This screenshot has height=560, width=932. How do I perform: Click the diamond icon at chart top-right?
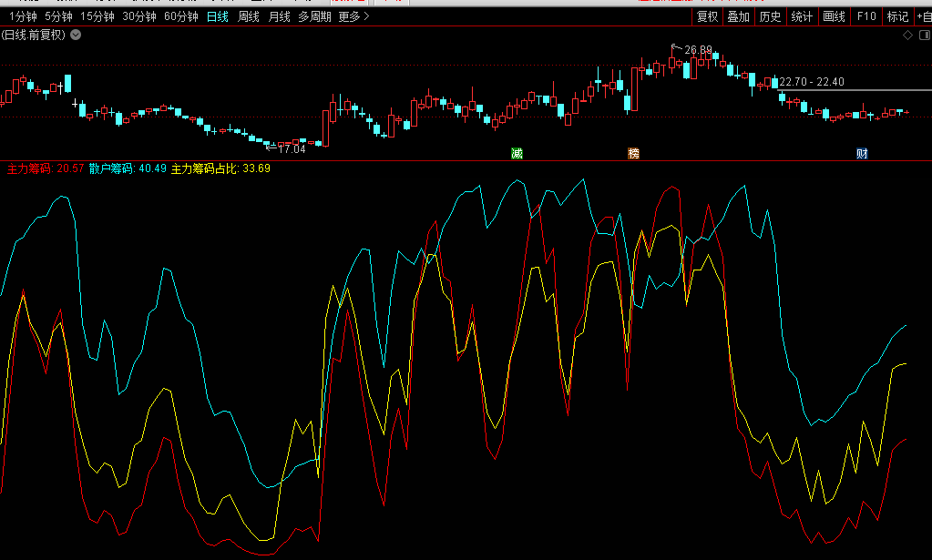click(907, 36)
